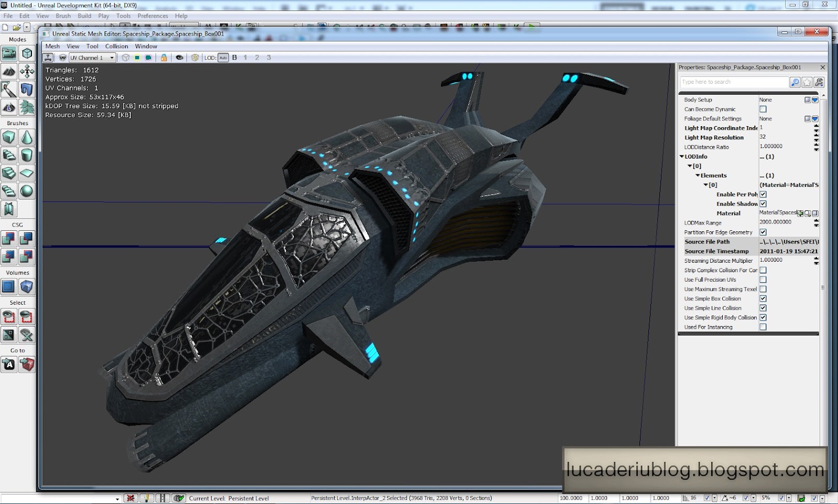Viewport: 838px width, 504px height.
Task: Open Body Setup dropdown arrow
Action: [815, 100]
